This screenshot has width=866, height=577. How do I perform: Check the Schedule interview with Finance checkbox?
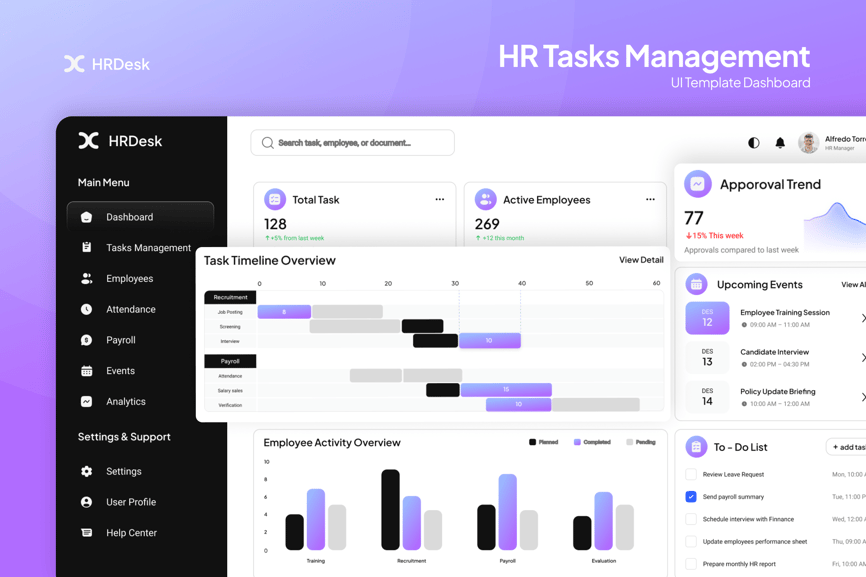pyautogui.click(x=691, y=519)
